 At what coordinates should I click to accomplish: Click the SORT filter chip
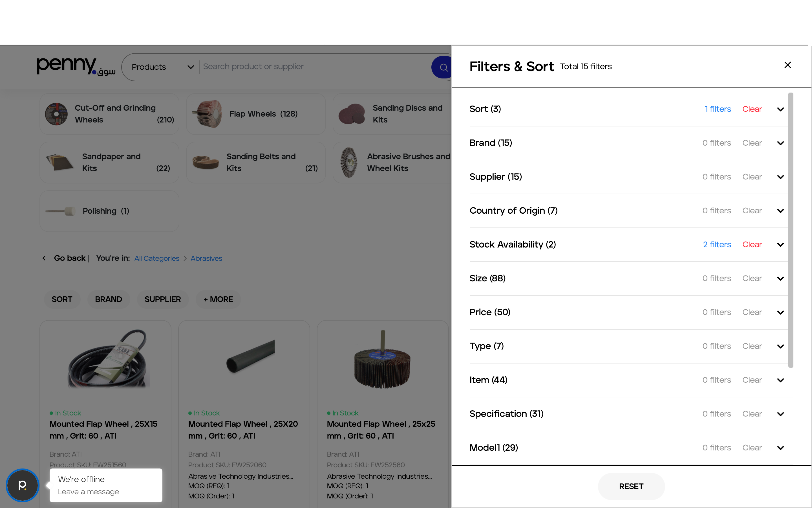pos(62,299)
